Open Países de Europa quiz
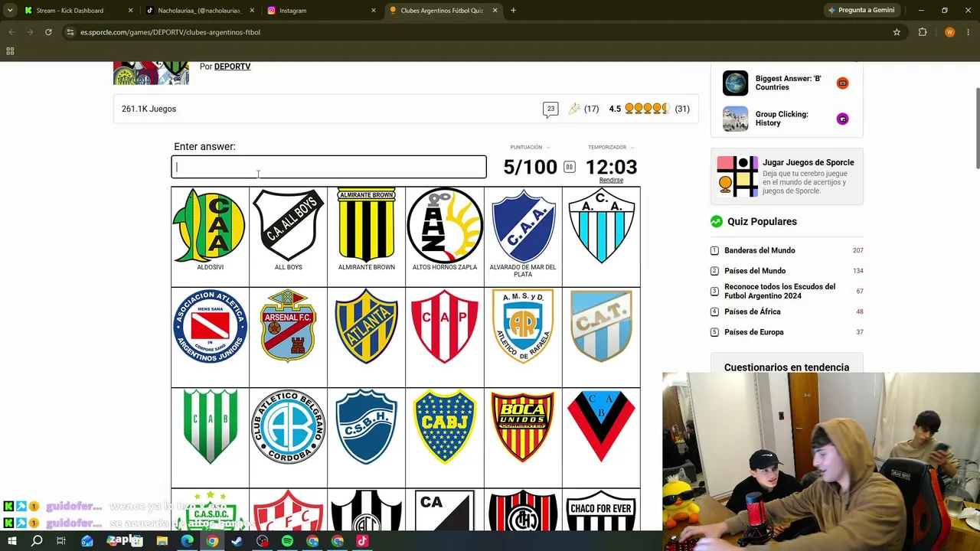980x551 pixels. 754,332
